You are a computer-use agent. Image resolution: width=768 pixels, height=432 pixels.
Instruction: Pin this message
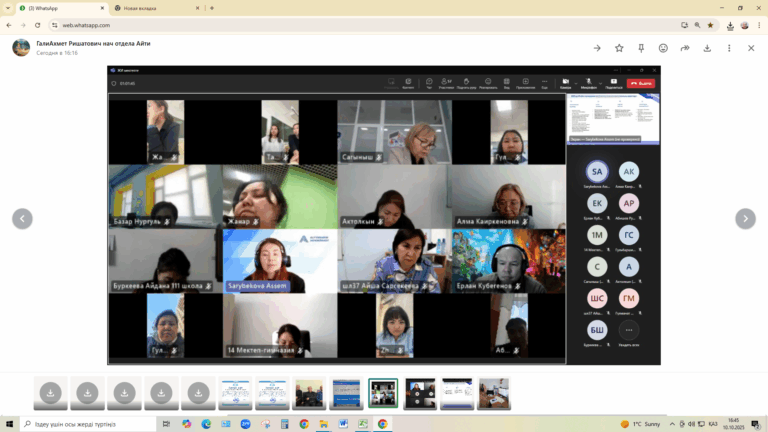point(641,47)
